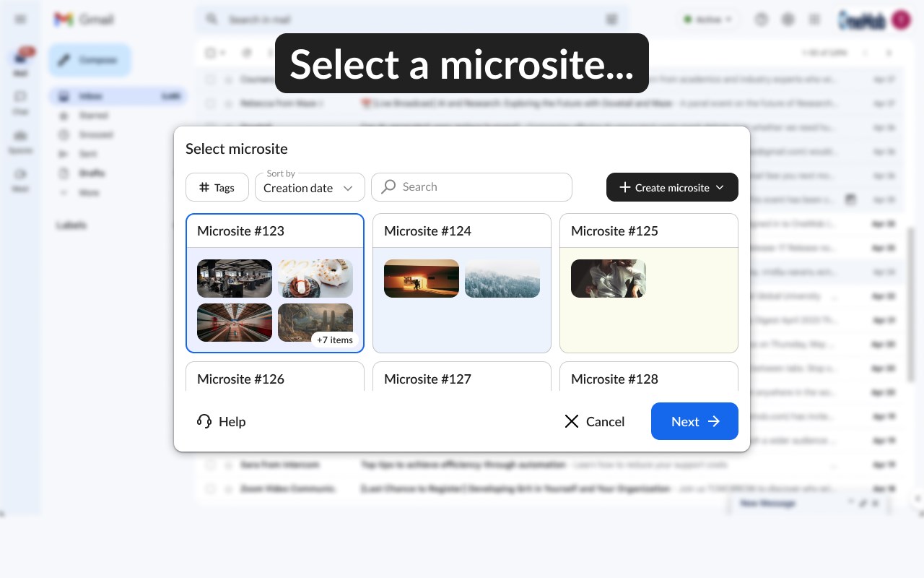Select the Microsite #124 card

click(x=462, y=283)
